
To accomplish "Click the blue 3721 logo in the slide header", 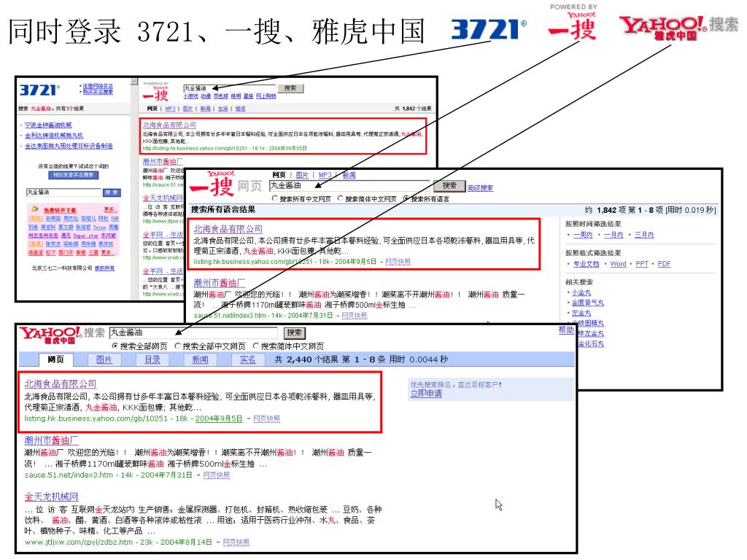I will pos(489,29).
